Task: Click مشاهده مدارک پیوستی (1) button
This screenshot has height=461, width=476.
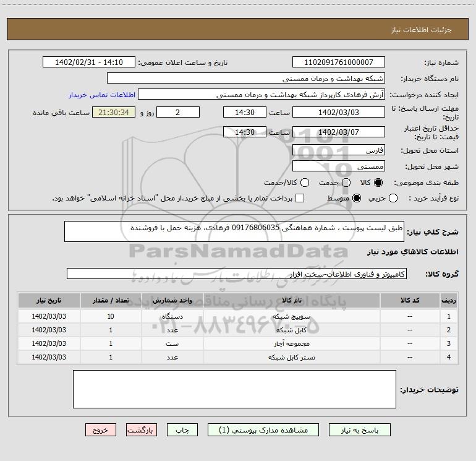Action: point(263,430)
